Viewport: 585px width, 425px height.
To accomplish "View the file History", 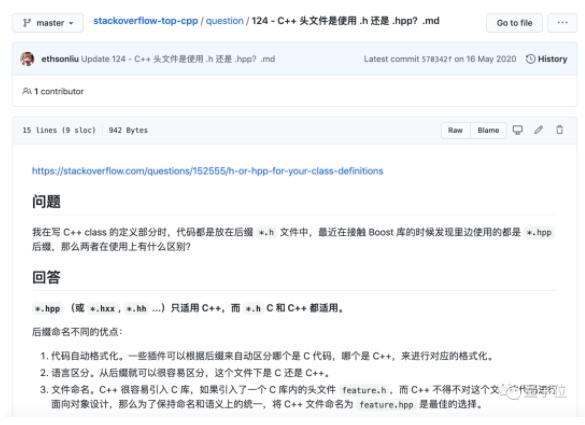I will [547, 59].
